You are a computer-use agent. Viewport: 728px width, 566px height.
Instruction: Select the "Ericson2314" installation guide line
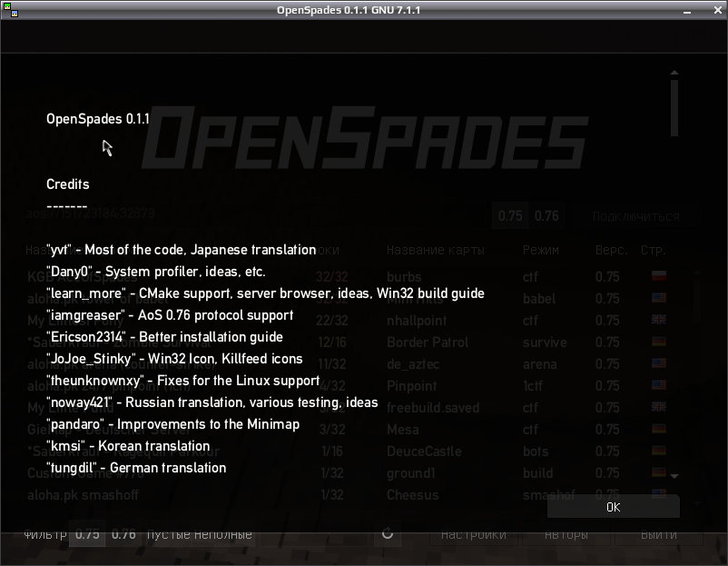coord(164,337)
